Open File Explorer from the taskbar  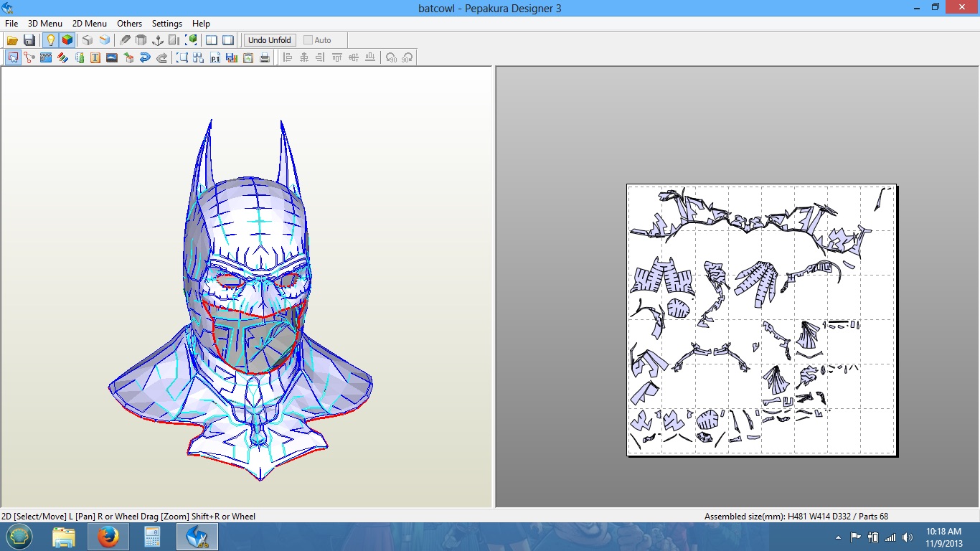64,537
